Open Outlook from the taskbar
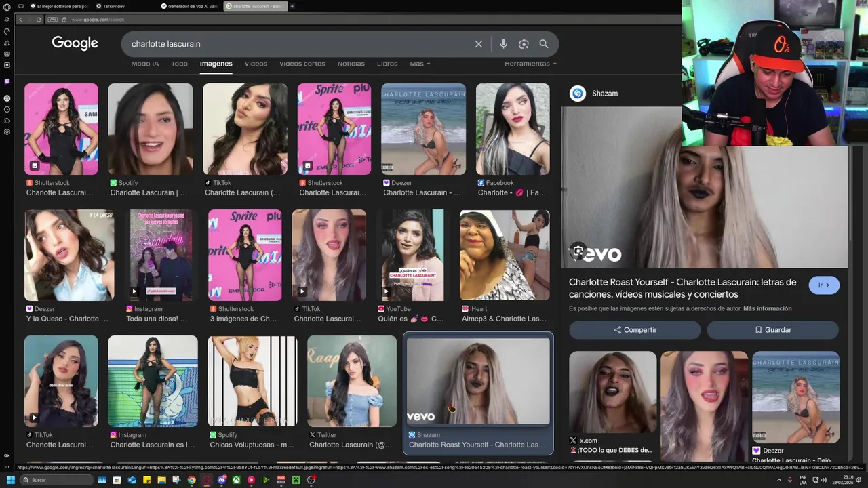Screen dimensions: 868x488 (x=132, y=480)
